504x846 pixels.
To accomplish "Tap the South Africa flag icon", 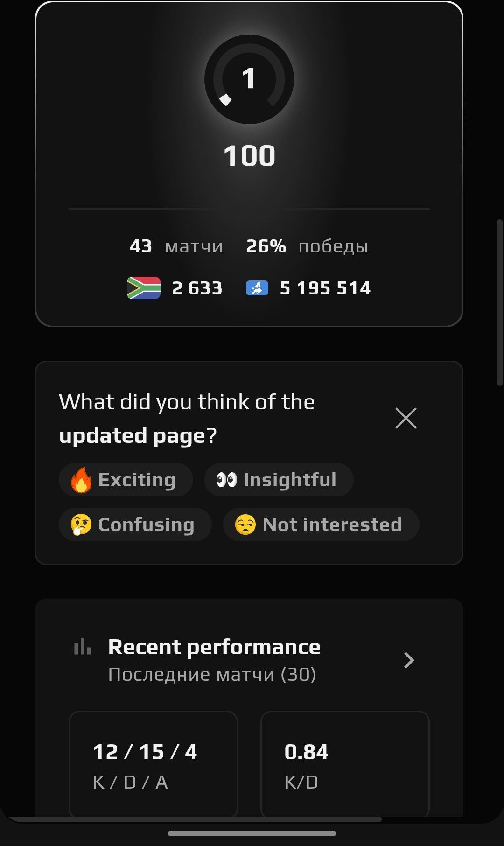I will pyautogui.click(x=144, y=288).
